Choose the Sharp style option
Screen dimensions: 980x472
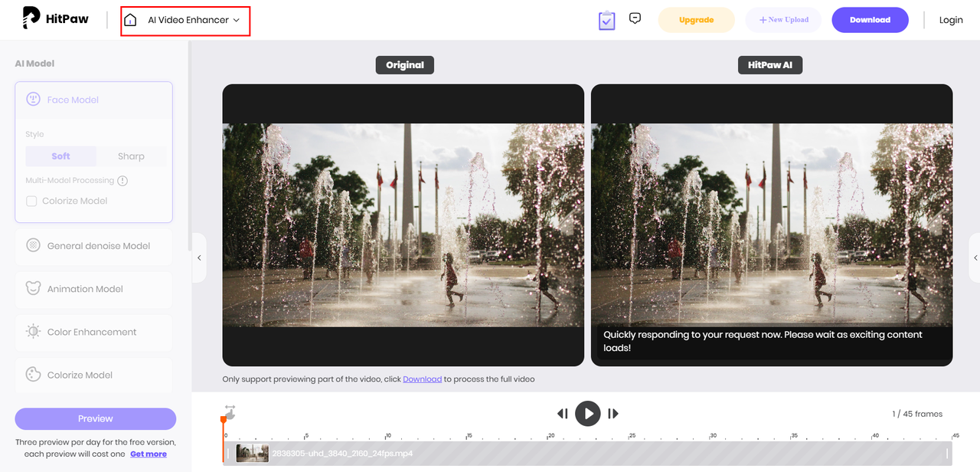point(131,156)
